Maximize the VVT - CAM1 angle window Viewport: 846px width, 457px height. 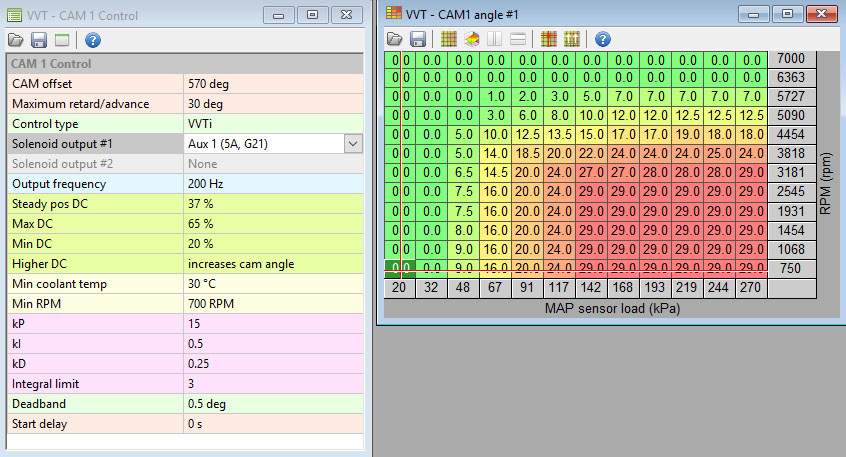pos(787,15)
